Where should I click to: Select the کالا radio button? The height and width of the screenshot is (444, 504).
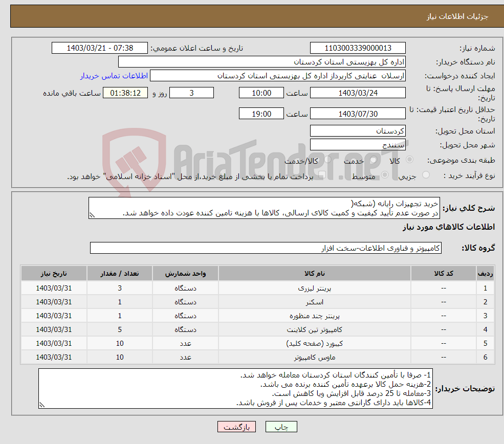[x=409, y=160]
